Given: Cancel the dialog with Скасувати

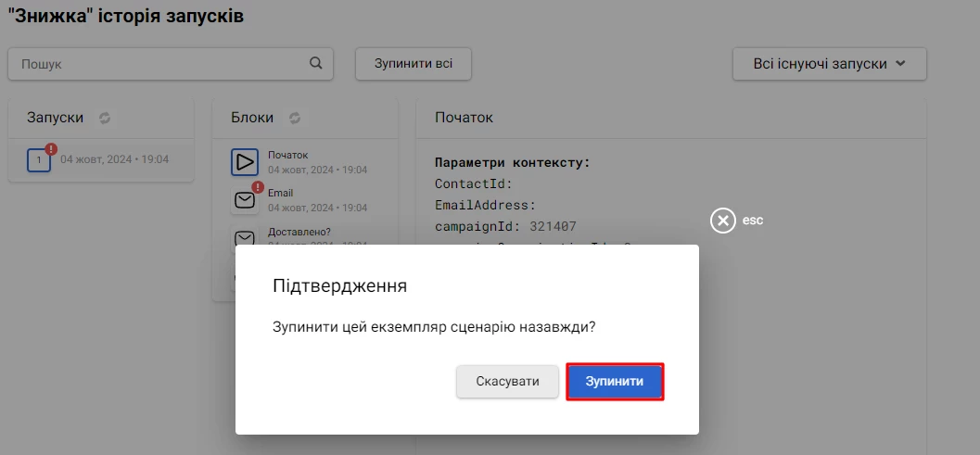Looking at the screenshot, I should pos(507,381).
